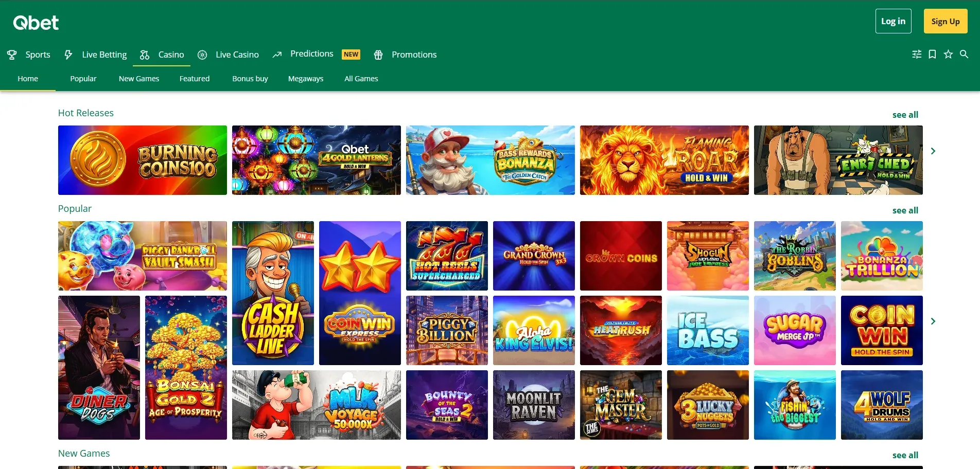The height and width of the screenshot is (469, 980).
Task: Open the Cash Ladder Live game
Action: [x=273, y=293]
